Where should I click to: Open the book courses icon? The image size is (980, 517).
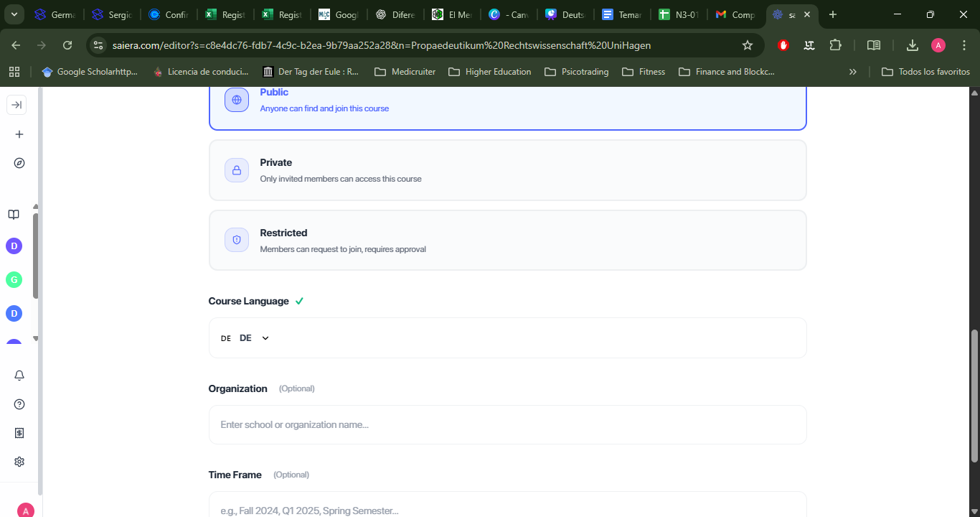[x=14, y=215]
